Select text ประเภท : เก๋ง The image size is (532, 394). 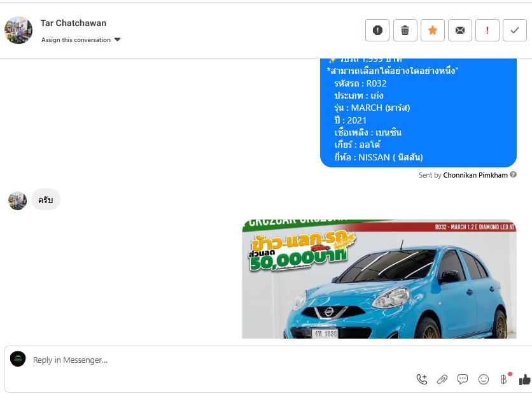[359, 95]
